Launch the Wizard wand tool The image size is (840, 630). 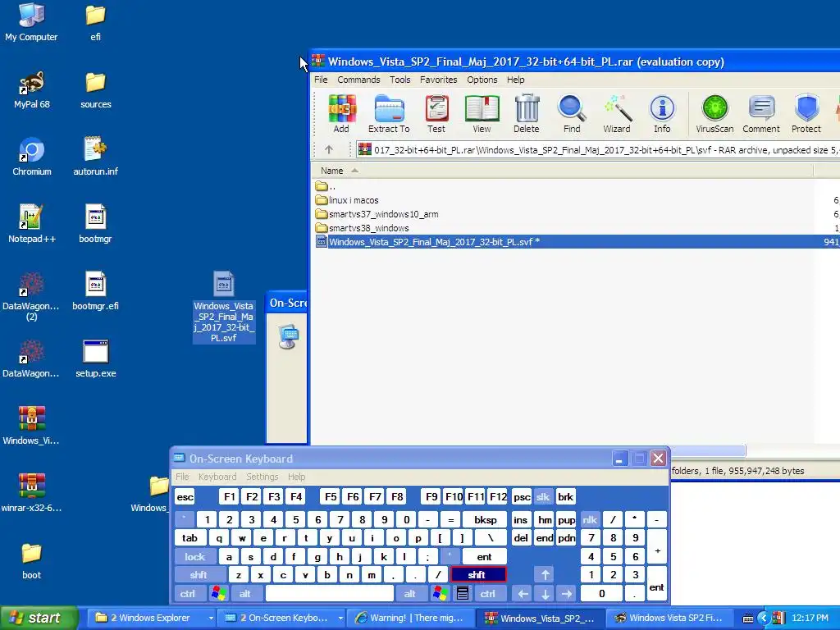pyautogui.click(x=617, y=113)
